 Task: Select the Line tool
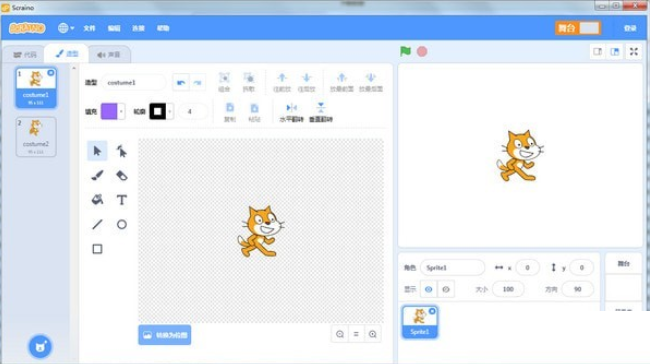pyautogui.click(x=97, y=224)
